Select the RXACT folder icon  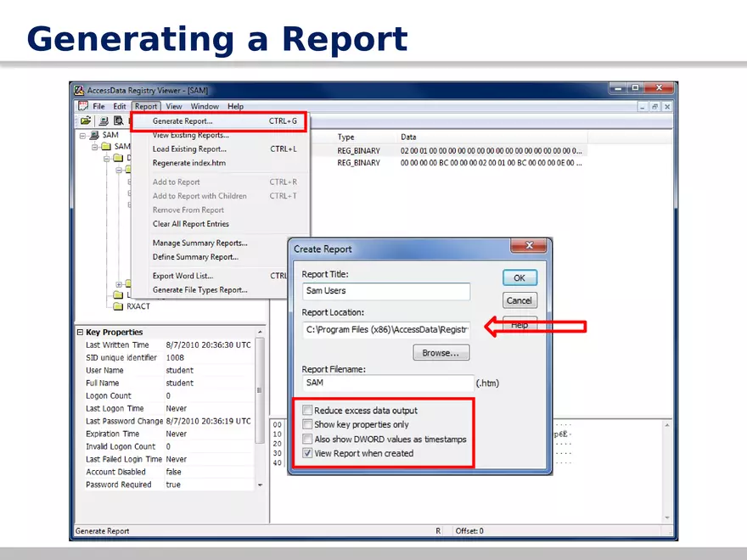118,305
